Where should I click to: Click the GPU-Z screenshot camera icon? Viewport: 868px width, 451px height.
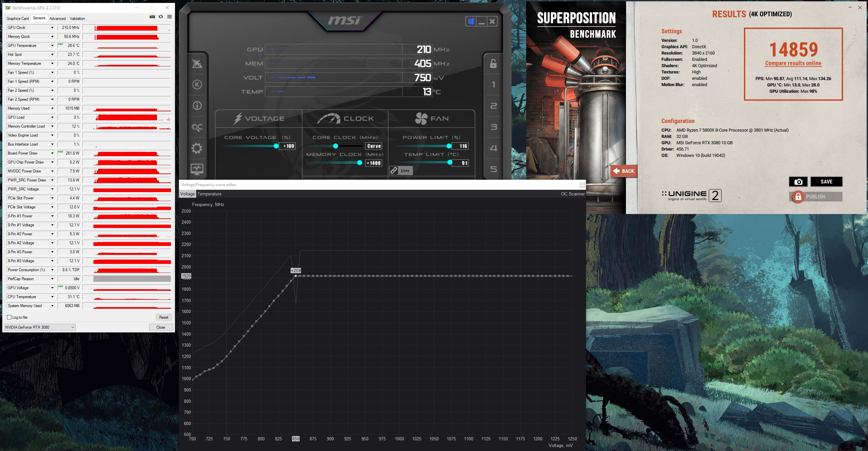pyautogui.click(x=152, y=17)
